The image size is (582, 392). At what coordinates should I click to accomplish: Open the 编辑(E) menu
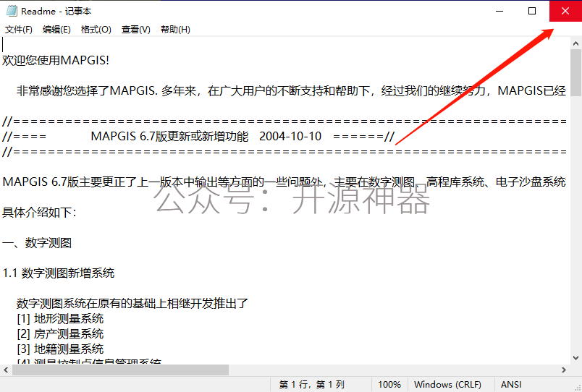(x=56, y=30)
